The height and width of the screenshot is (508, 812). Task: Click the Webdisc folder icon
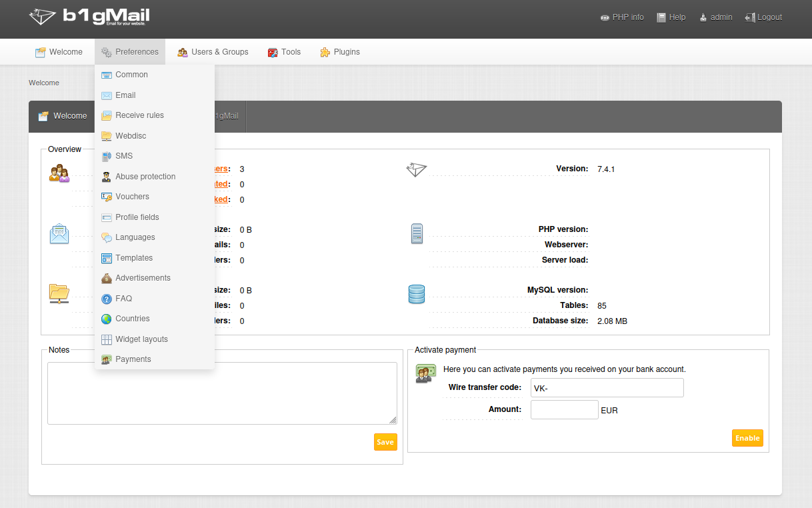[x=107, y=136]
